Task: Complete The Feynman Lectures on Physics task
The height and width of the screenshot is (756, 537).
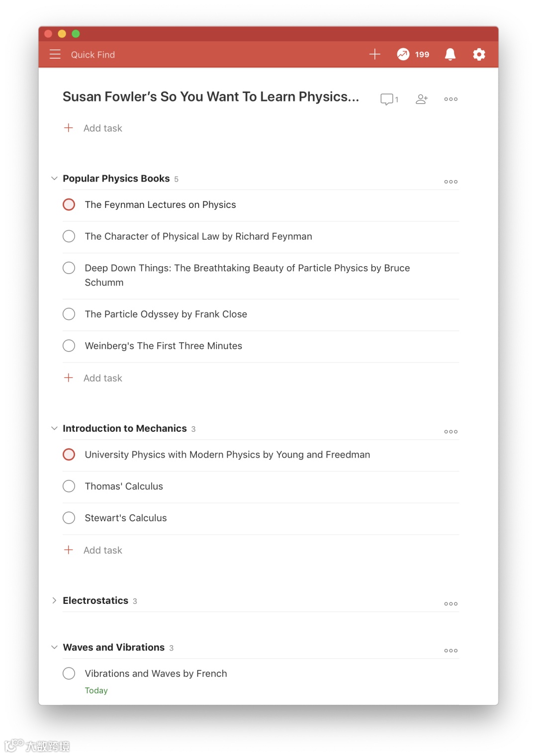Action: point(69,204)
